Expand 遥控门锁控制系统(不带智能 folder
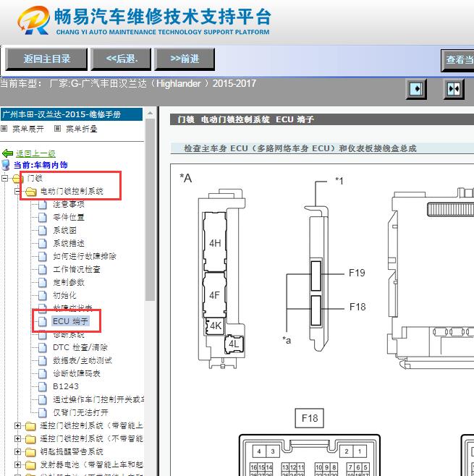This screenshot has width=474, height=476. pos(17,439)
